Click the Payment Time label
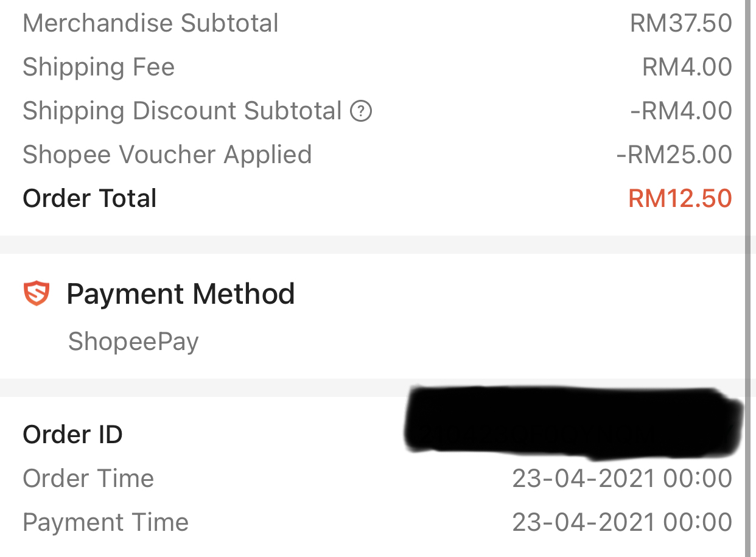 (x=105, y=522)
